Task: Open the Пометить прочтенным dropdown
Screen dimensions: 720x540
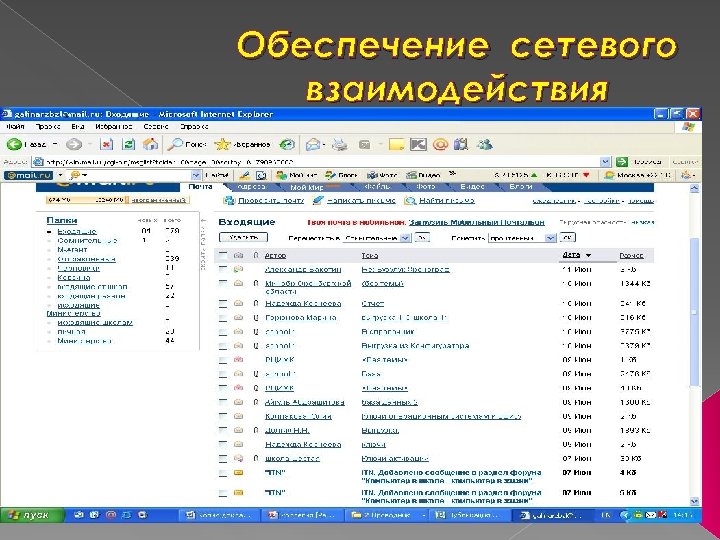Action: (522, 238)
